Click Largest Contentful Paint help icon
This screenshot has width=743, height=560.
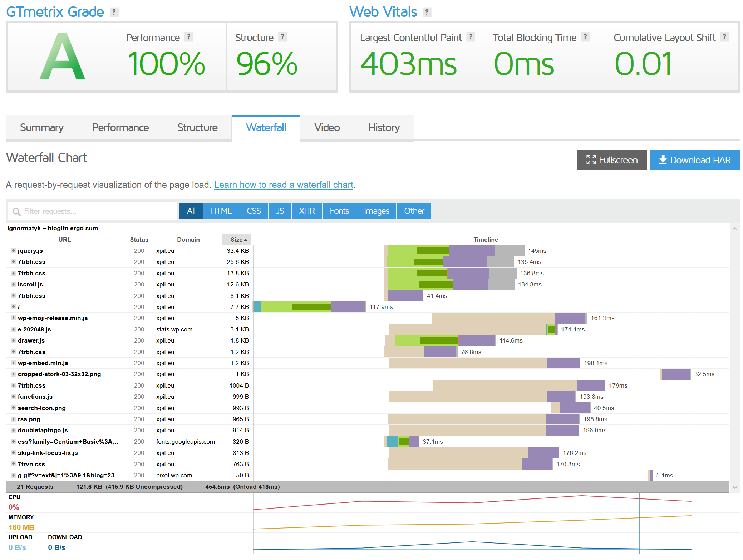click(471, 37)
